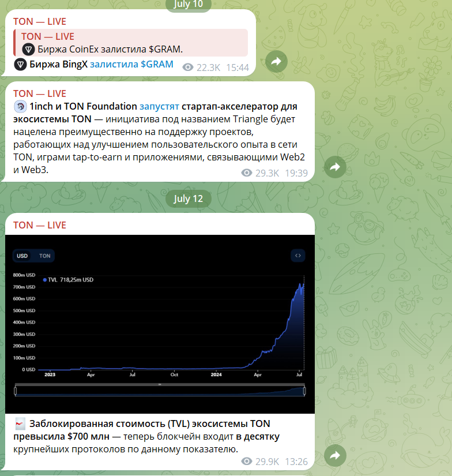Open the запустят link in 1inch post
The image size is (452, 476).
pos(159,107)
